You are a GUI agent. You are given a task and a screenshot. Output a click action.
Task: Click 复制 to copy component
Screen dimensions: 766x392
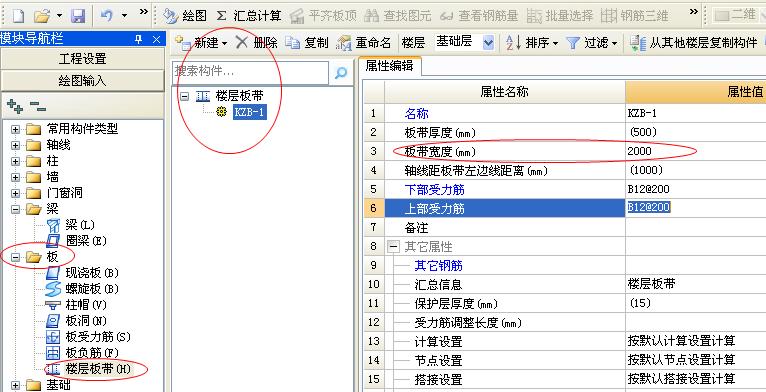pos(307,43)
